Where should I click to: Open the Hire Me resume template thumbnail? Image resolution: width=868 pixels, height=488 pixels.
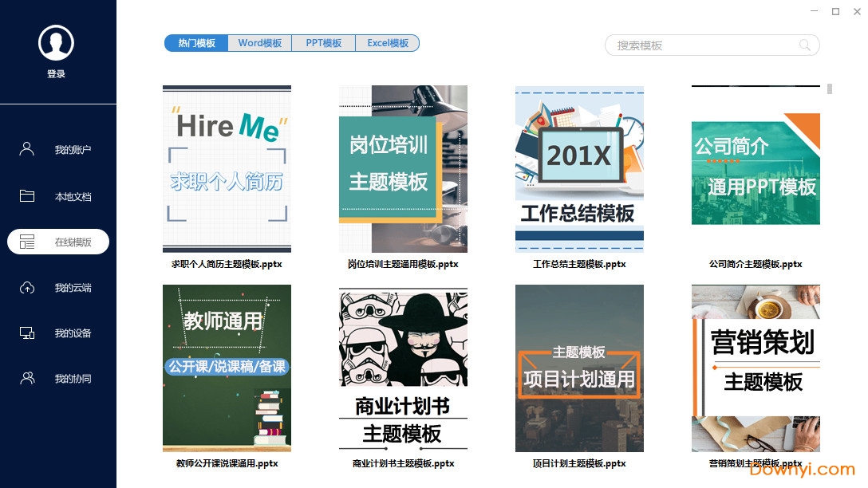coord(227,168)
